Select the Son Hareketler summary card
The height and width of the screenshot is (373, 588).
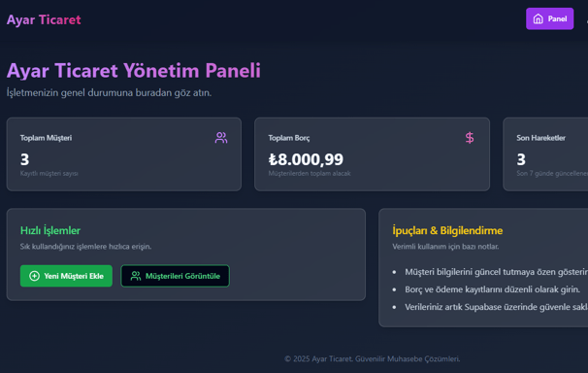(545, 154)
